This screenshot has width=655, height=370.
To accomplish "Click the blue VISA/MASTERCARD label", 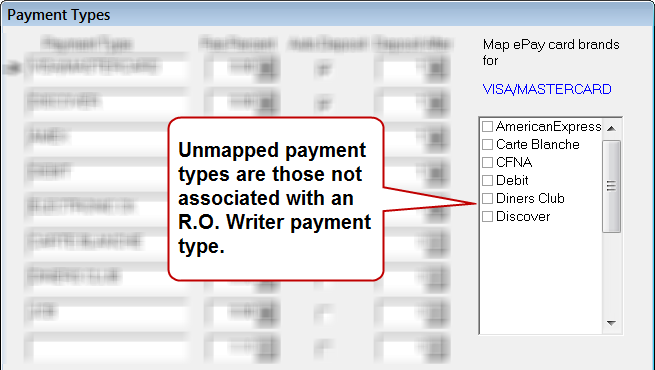I will point(547,89).
